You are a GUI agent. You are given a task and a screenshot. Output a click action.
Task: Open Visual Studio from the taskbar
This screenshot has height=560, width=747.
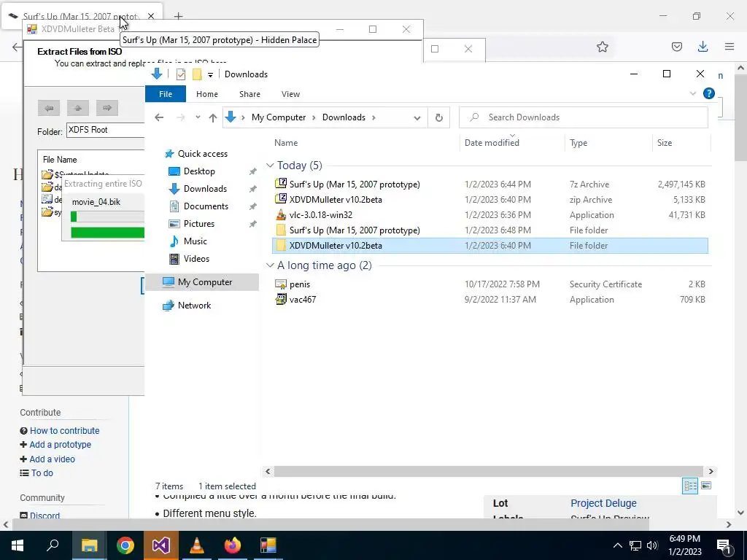click(x=161, y=545)
